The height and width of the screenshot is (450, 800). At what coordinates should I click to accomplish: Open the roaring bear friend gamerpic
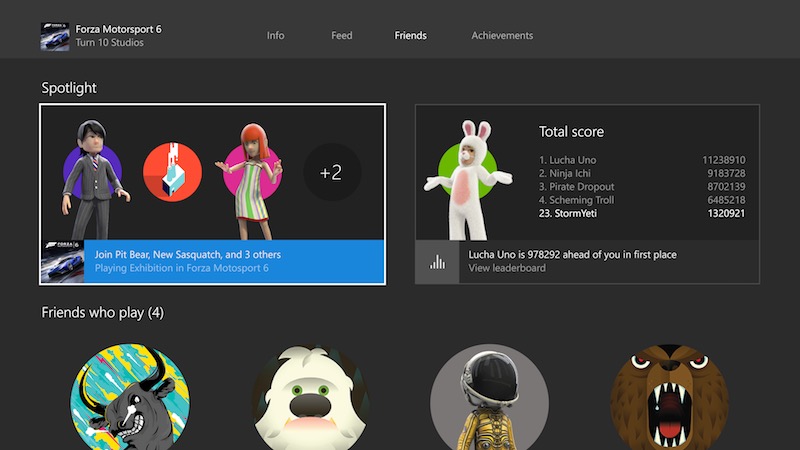click(x=670, y=397)
